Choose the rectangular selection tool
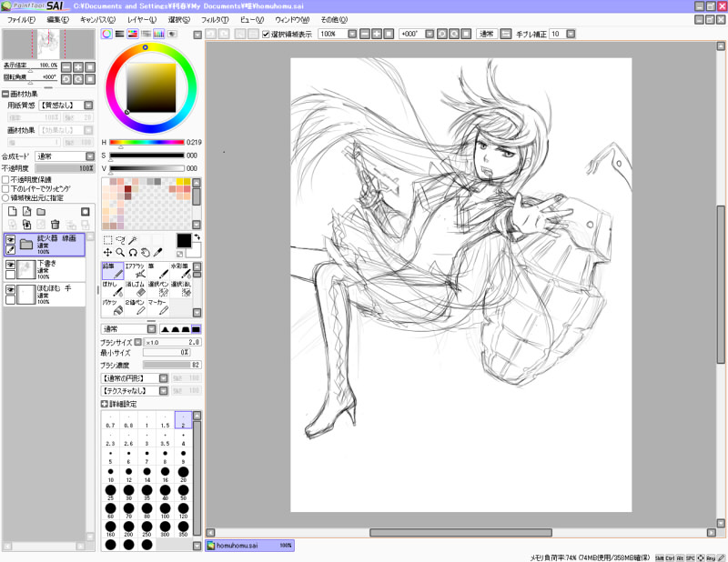Viewport: 728px width, 562px height. 107,240
